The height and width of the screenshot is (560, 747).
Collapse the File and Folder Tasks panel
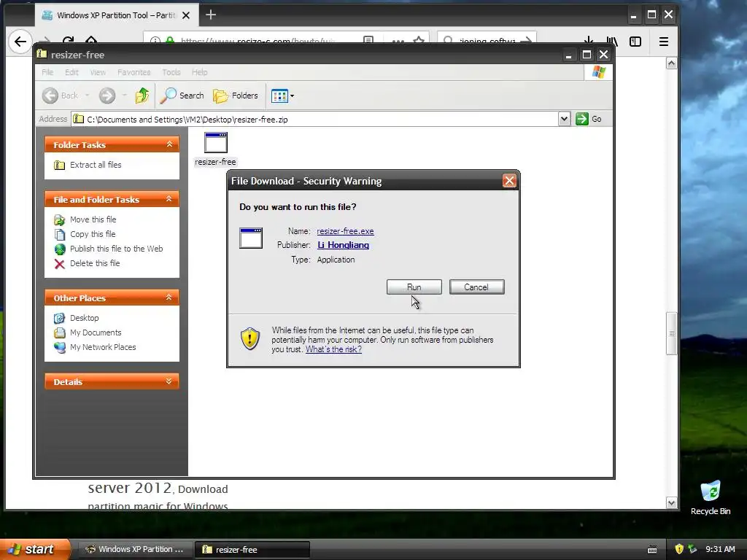point(169,199)
